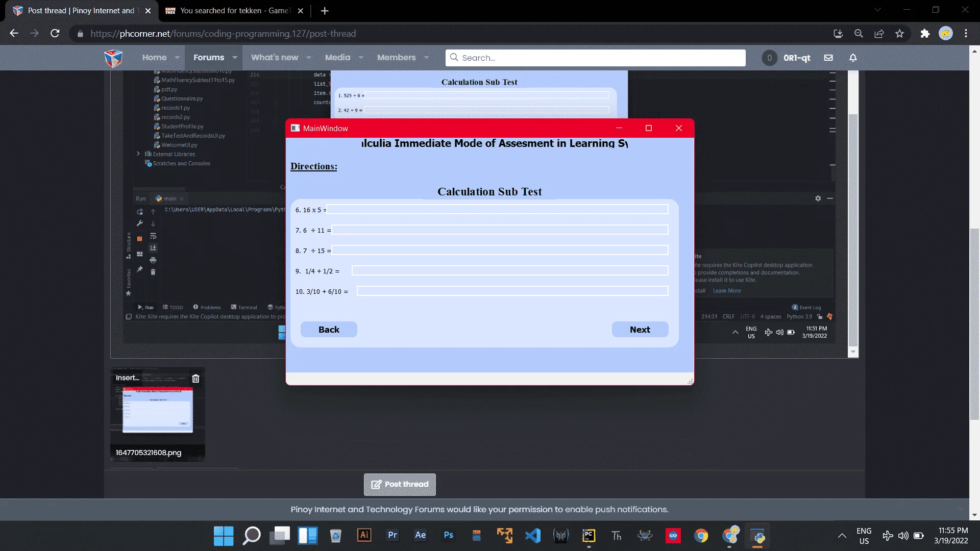The image size is (980, 551).
Task: Click the PHCorner site logo
Action: [113, 58]
